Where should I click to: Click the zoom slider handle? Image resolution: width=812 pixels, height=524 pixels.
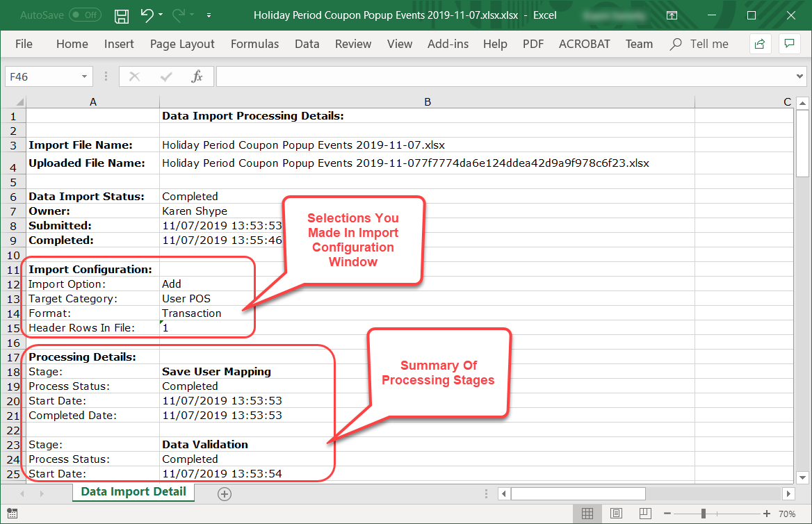(704, 514)
